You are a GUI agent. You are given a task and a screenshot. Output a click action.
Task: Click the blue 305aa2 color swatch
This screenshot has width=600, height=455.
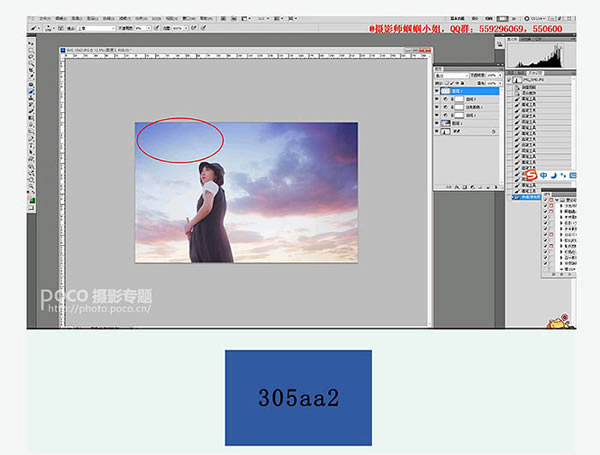click(298, 397)
